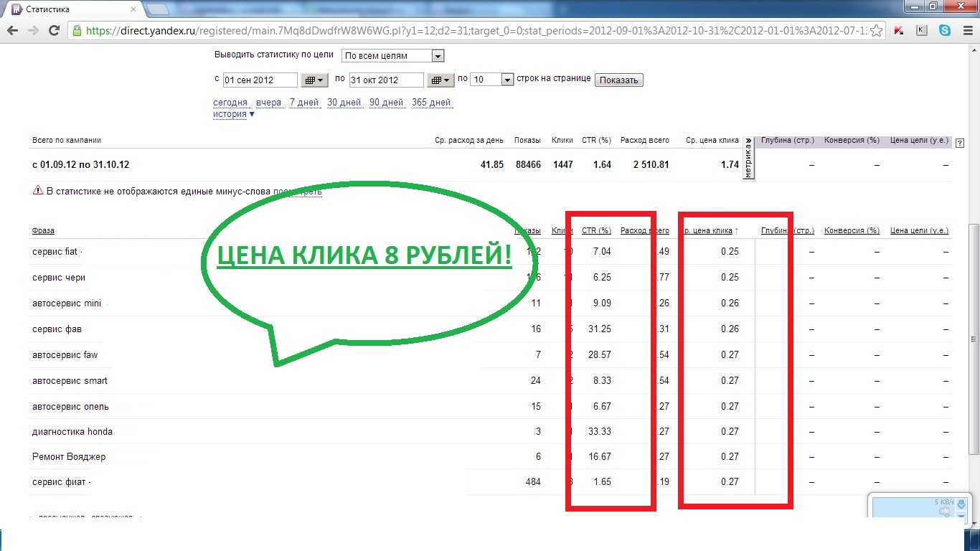The width and height of the screenshot is (980, 551).
Task: Open the Chrome menu
Action: pos(967,31)
